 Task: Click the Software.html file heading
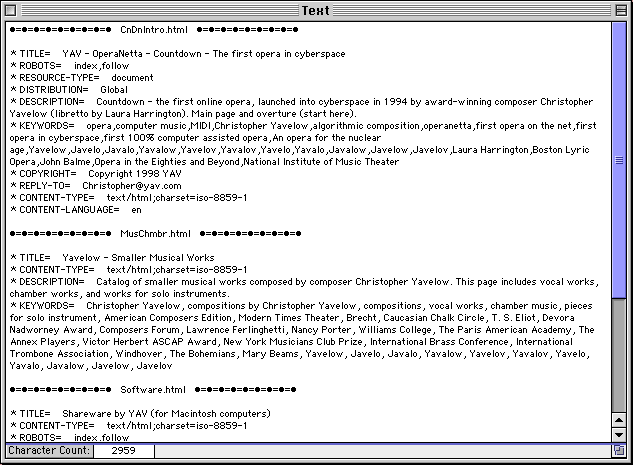[x=153, y=390]
